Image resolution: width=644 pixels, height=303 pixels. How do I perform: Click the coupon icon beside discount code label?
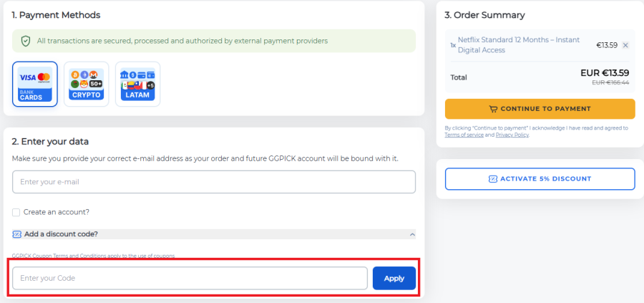click(x=16, y=234)
